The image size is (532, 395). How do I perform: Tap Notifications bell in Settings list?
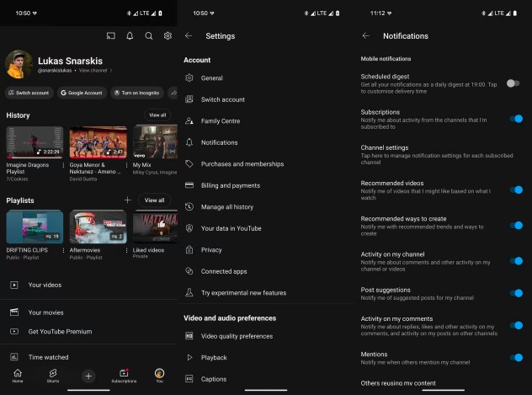[189, 142]
